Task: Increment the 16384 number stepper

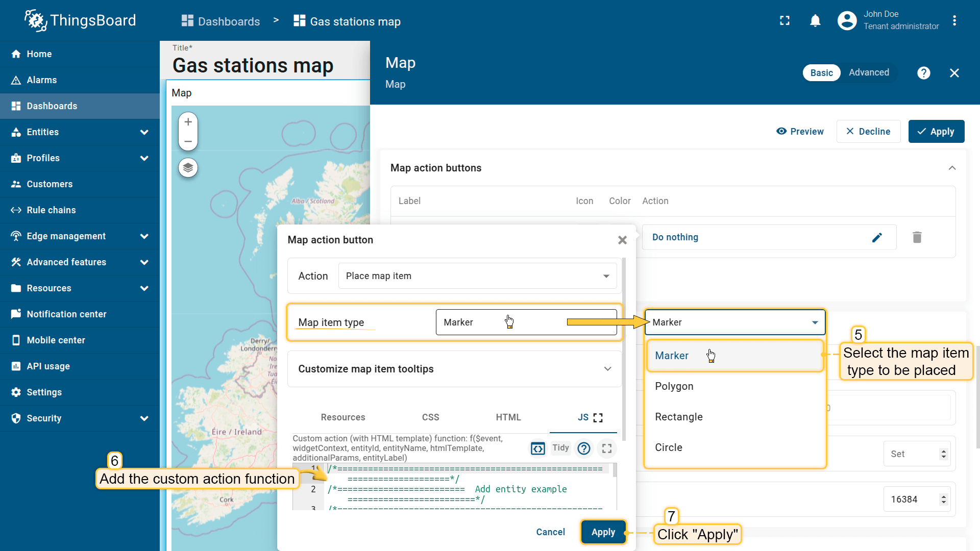Action: [x=943, y=496]
